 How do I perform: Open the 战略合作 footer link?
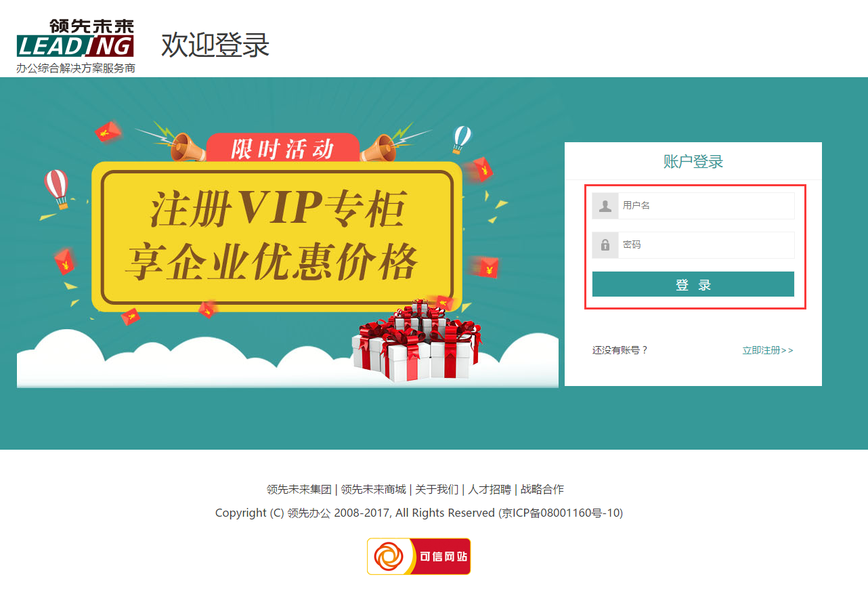point(542,489)
